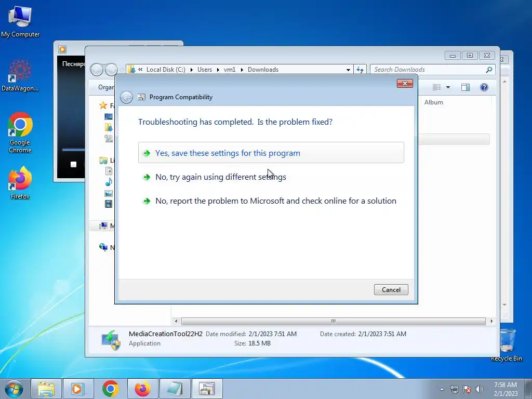Click the MediaCreationTool22H2 details icon

pos(111,340)
